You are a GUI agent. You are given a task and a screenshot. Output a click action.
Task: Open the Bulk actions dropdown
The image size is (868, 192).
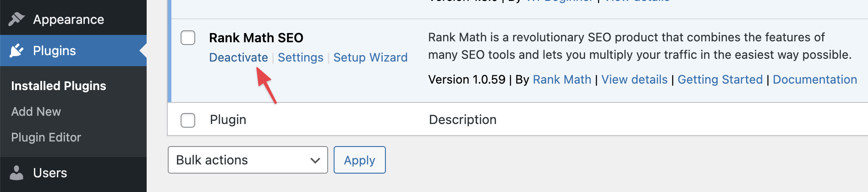[x=247, y=160]
